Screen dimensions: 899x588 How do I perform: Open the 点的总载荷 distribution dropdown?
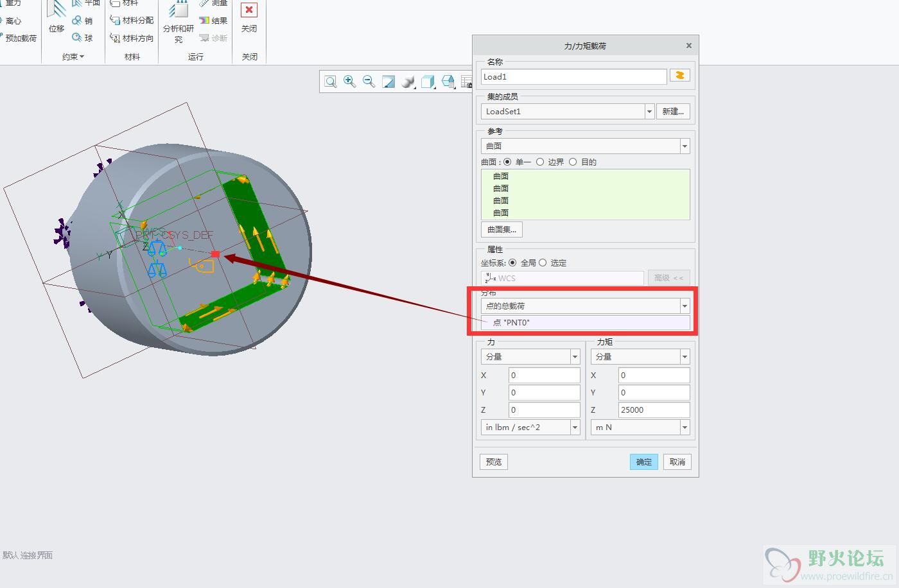[x=685, y=306]
